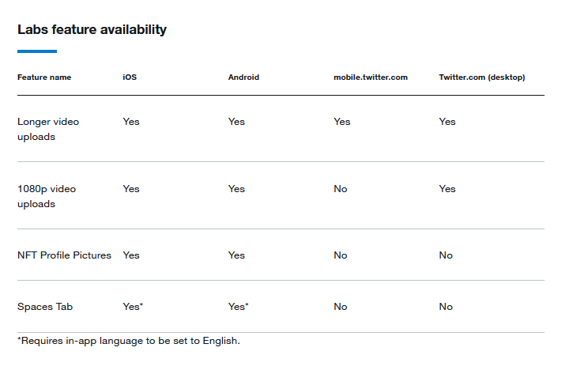
Task: Click mobile.twitter.com value for Spaces Tab
Action: [x=341, y=307]
